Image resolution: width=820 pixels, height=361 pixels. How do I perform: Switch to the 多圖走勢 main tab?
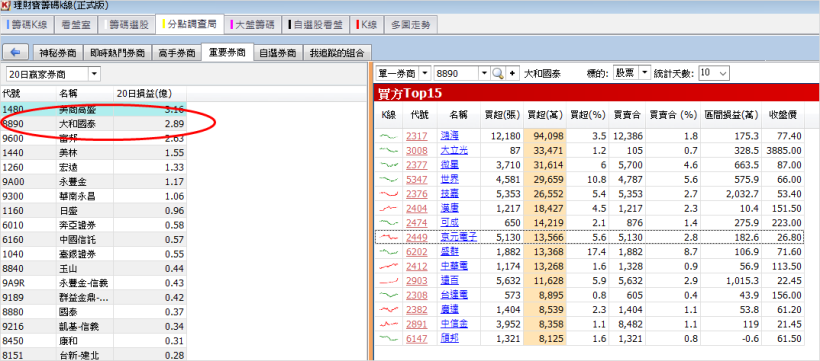point(411,25)
